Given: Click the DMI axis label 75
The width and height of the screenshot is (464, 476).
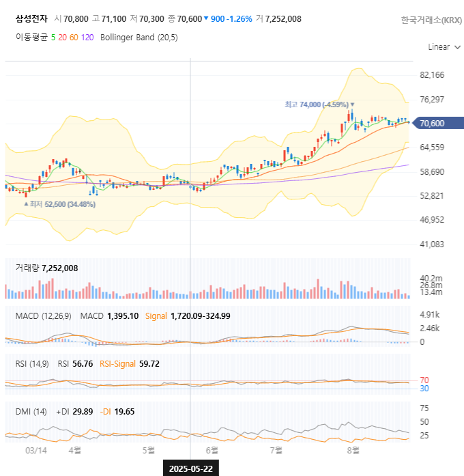Looking at the screenshot, I should 424,408.
